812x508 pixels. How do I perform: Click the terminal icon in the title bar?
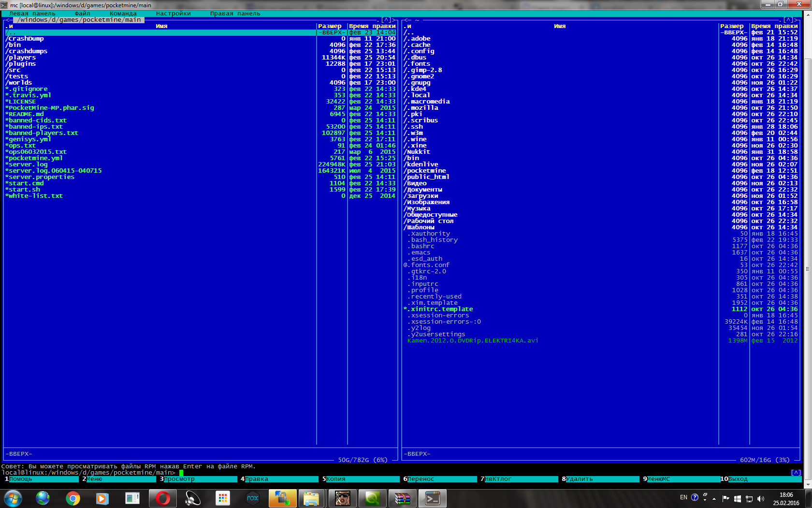pos(4,5)
